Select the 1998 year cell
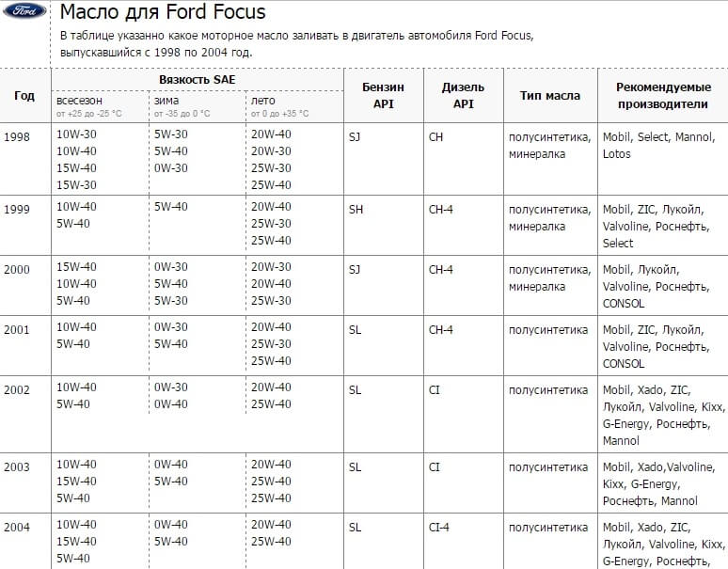 click(17, 136)
